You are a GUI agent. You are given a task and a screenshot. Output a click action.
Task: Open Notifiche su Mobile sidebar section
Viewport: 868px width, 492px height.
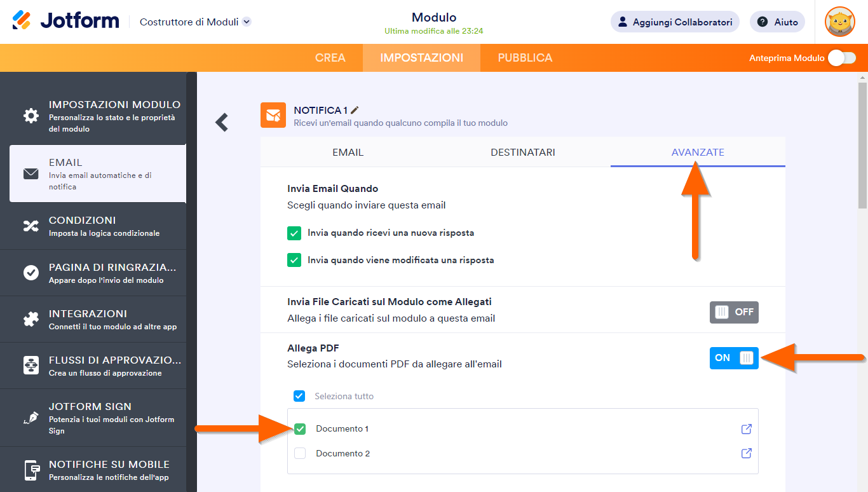tap(93, 470)
